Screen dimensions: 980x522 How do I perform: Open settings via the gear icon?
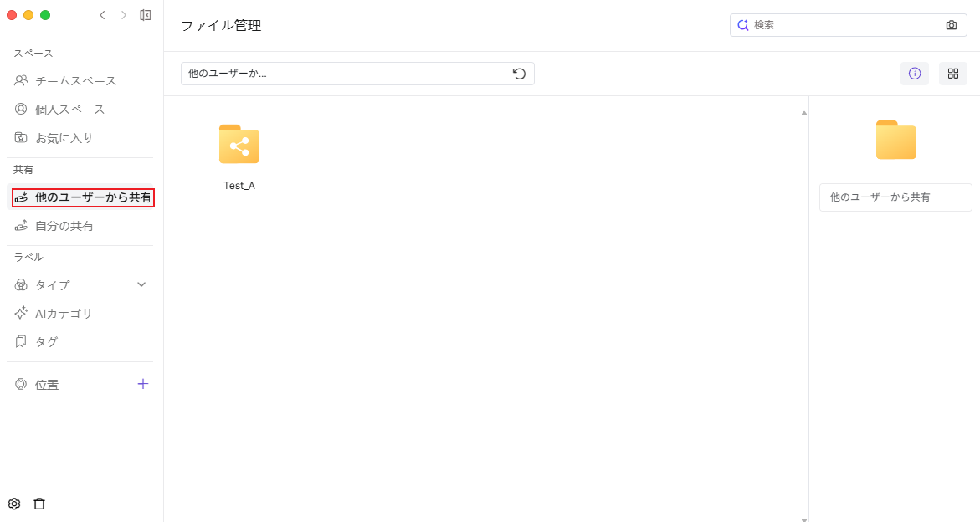(x=14, y=504)
